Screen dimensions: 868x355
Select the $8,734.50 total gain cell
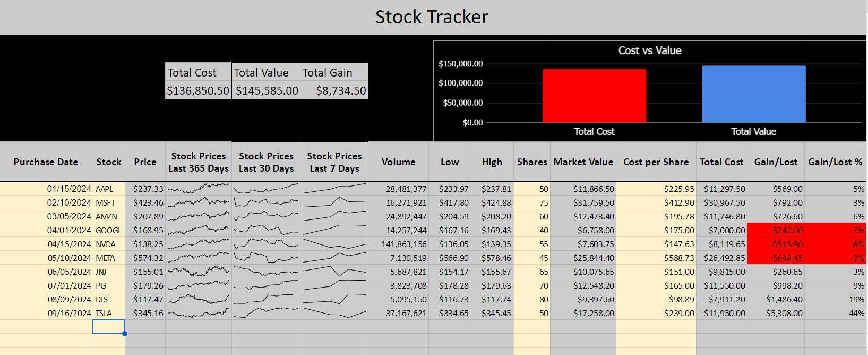click(x=334, y=90)
